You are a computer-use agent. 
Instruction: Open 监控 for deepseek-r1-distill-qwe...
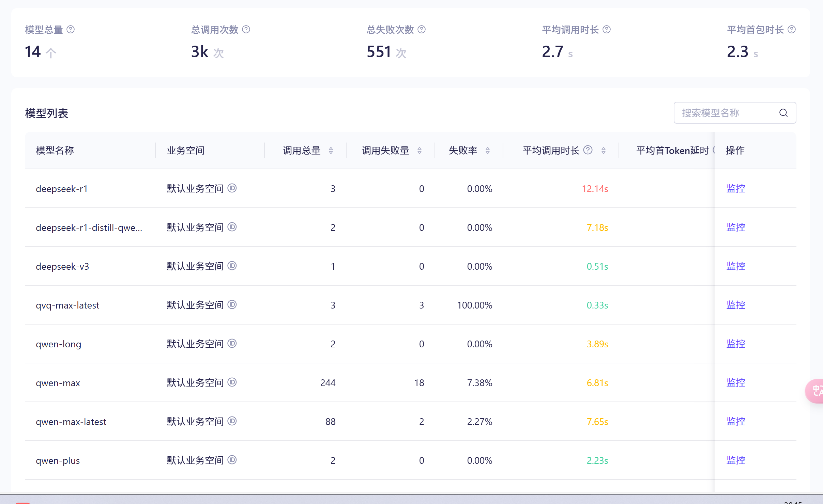pos(736,227)
